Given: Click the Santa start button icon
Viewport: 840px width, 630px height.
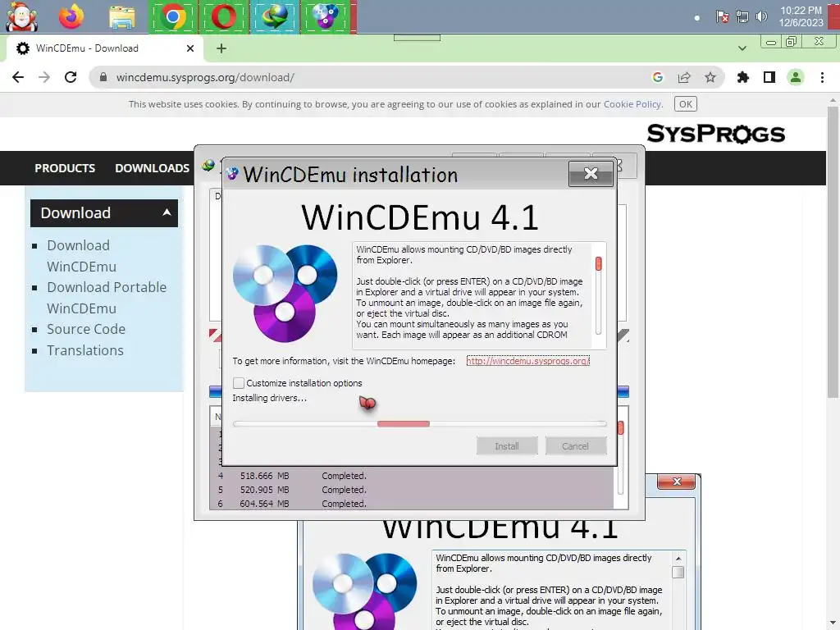Looking at the screenshot, I should pyautogui.click(x=21, y=16).
